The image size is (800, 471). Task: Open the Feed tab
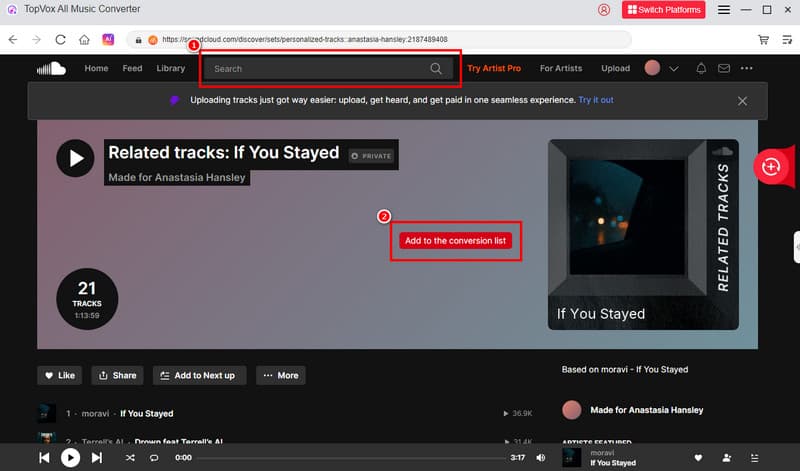coord(132,68)
